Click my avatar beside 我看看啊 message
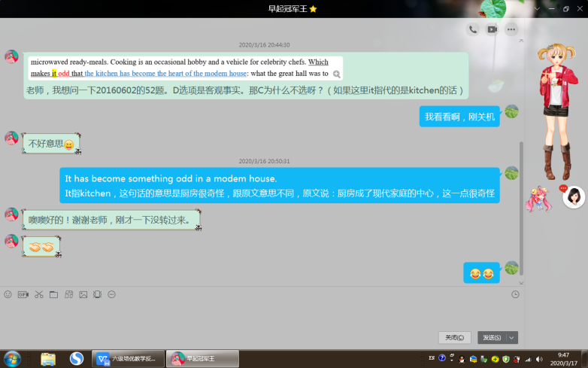 click(511, 111)
